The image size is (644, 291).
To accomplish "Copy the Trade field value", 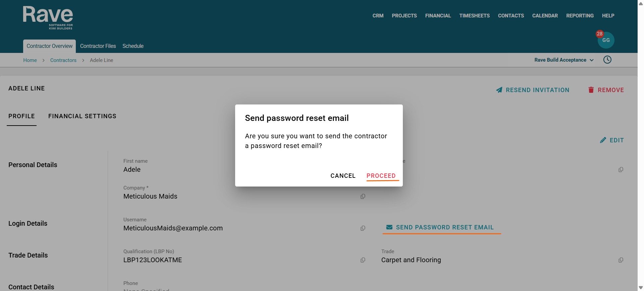I will point(621,260).
